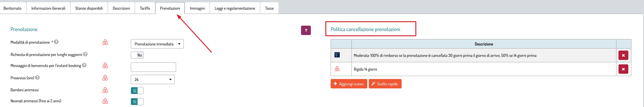Toggle Richiesta di prenotazione per lunghi soggiorni switch
This screenshot has width=644, height=107.
click(x=137, y=55)
